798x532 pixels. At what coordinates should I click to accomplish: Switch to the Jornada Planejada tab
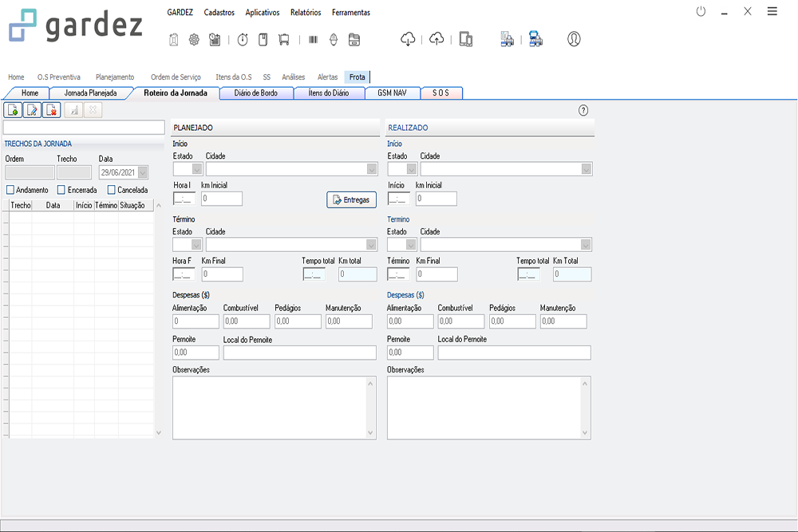tap(91, 93)
